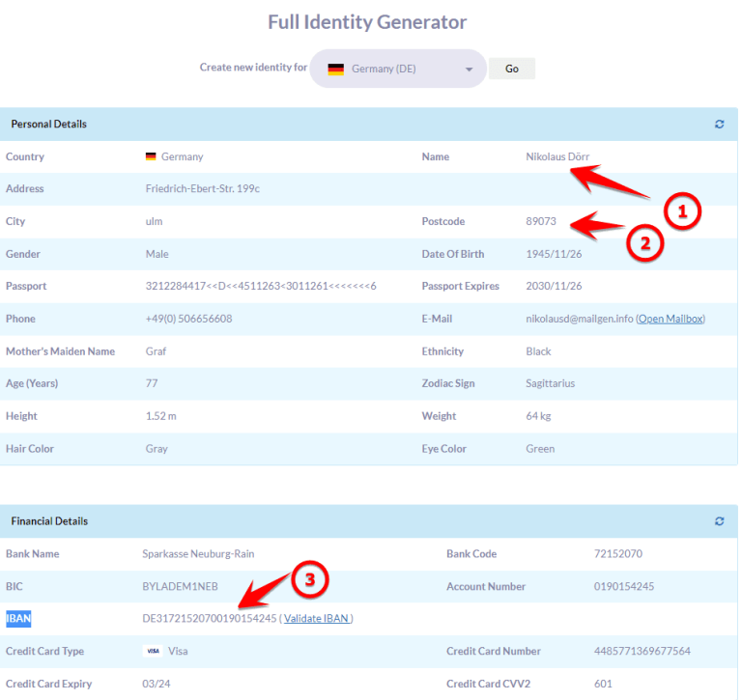The image size is (742, 700).
Task: Click the passport number string
Action: pos(260,287)
